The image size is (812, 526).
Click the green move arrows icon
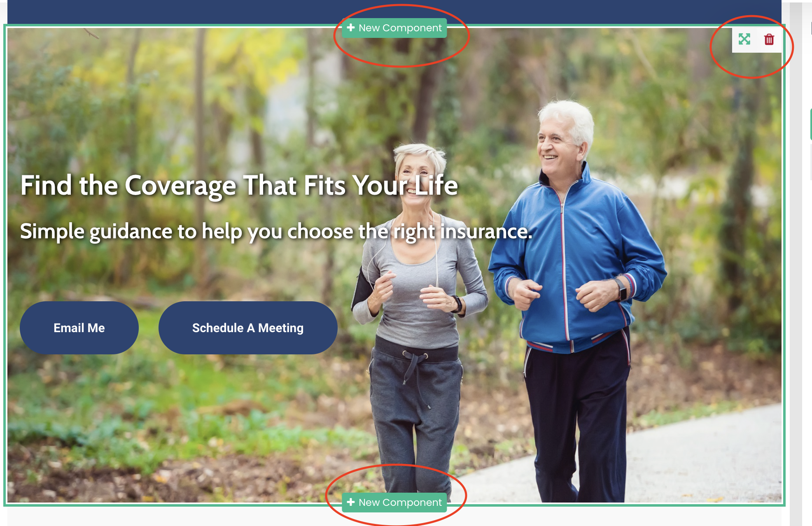tap(744, 40)
